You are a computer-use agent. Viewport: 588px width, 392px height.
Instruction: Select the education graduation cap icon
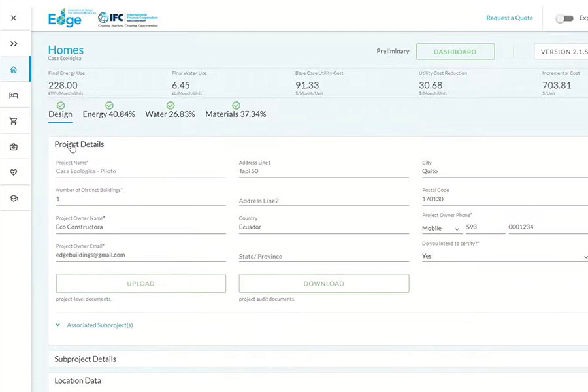[x=14, y=198]
